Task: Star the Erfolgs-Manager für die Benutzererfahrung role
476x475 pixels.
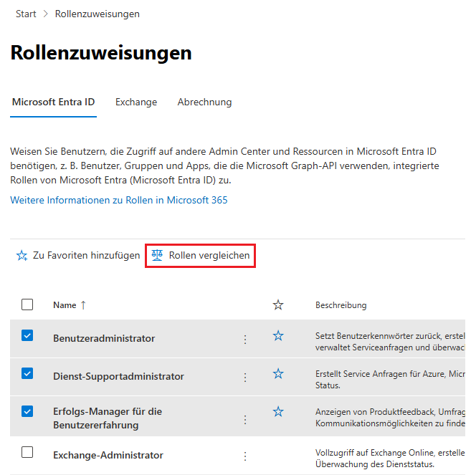Action: tap(278, 412)
